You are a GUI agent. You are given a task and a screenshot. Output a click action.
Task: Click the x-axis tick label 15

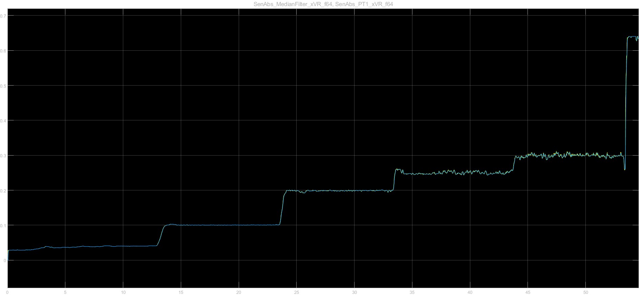click(181, 292)
